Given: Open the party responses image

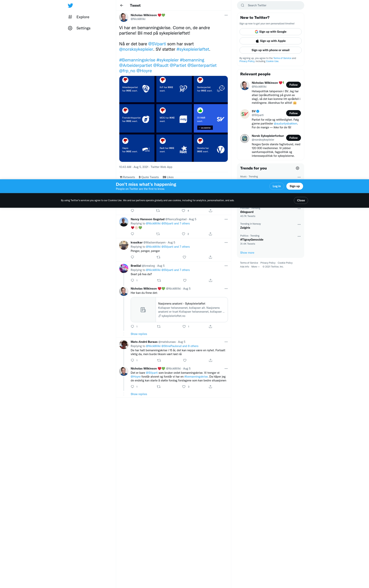Looking at the screenshot, I should pos(173,119).
